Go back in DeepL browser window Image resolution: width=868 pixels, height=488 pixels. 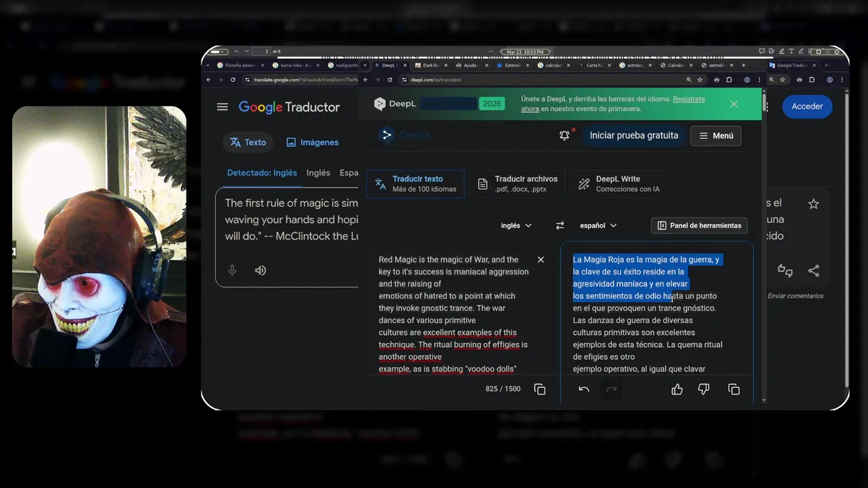tap(366, 79)
